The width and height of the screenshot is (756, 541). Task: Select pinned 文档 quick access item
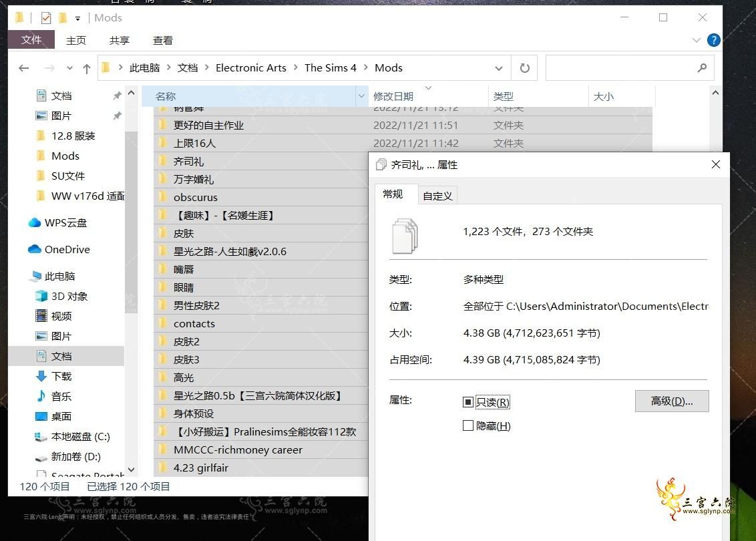61,96
